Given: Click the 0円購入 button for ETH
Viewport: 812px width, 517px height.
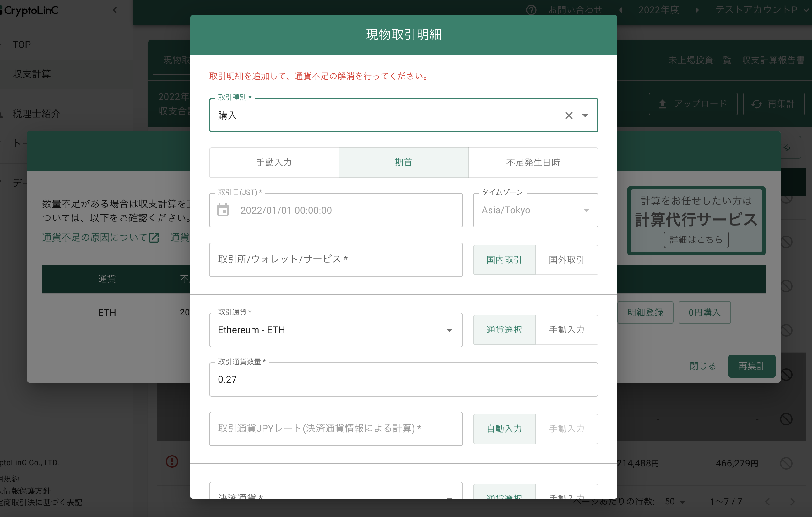Looking at the screenshot, I should point(704,312).
